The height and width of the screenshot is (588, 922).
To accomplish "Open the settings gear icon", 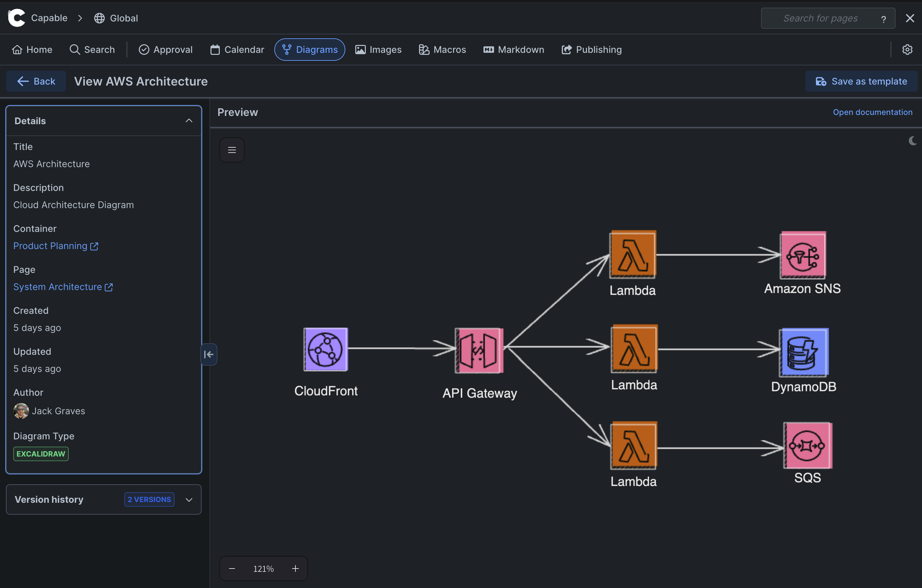I will coord(907,49).
